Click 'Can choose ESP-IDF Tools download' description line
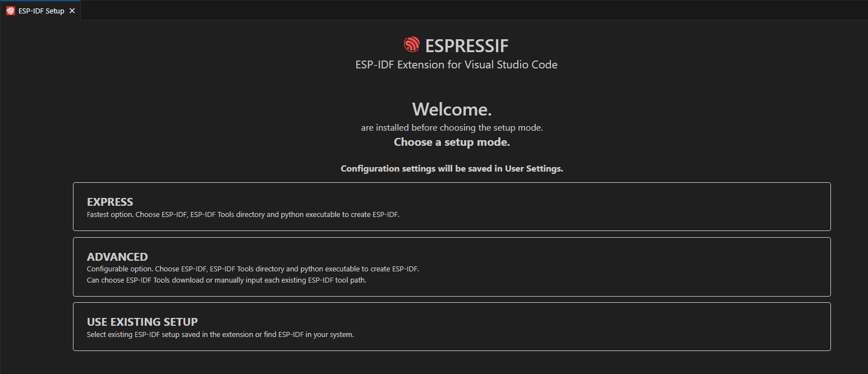The width and height of the screenshot is (868, 374). (227, 280)
